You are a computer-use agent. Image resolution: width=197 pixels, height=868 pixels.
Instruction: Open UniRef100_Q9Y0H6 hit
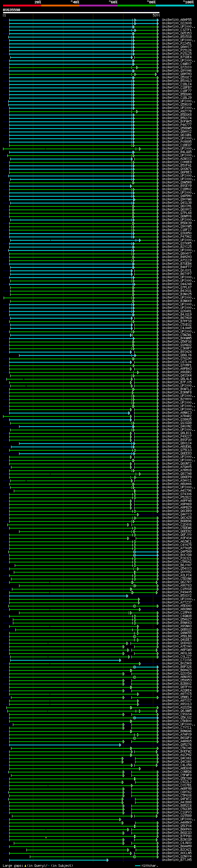point(177,71)
